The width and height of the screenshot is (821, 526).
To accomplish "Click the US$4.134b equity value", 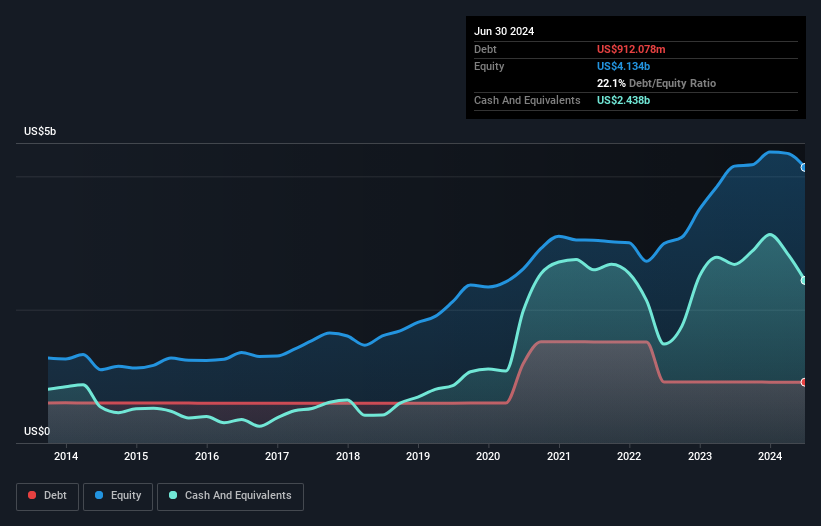I will coord(623,66).
